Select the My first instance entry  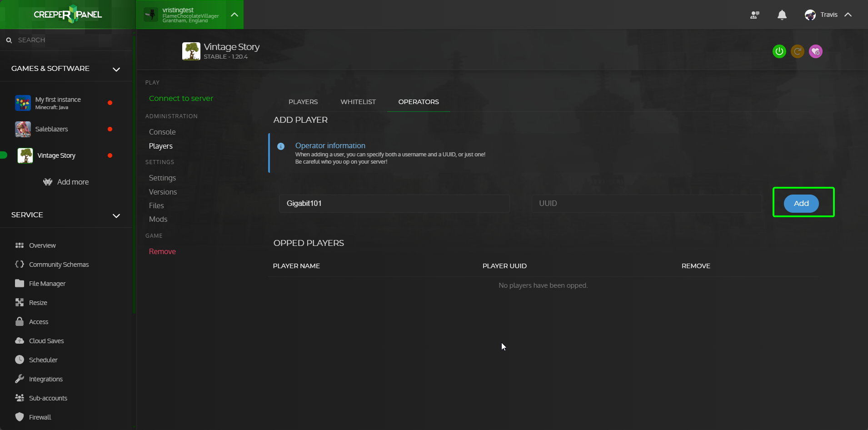point(66,103)
